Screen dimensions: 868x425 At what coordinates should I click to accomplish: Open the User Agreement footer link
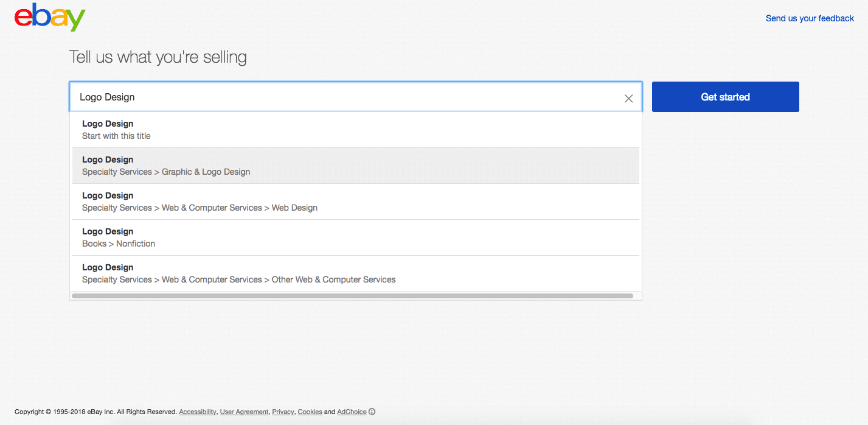(244, 412)
